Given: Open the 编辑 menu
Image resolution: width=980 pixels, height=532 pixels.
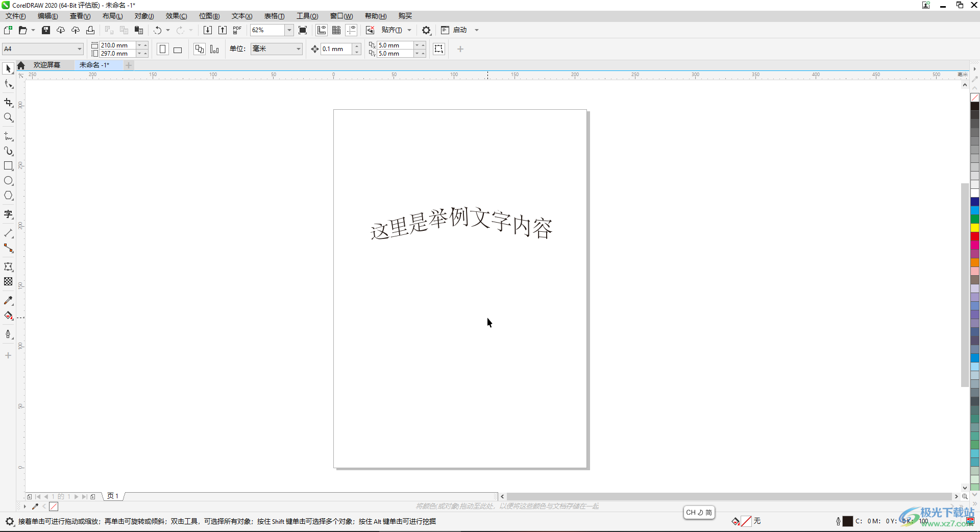Looking at the screenshot, I should pyautogui.click(x=48, y=16).
